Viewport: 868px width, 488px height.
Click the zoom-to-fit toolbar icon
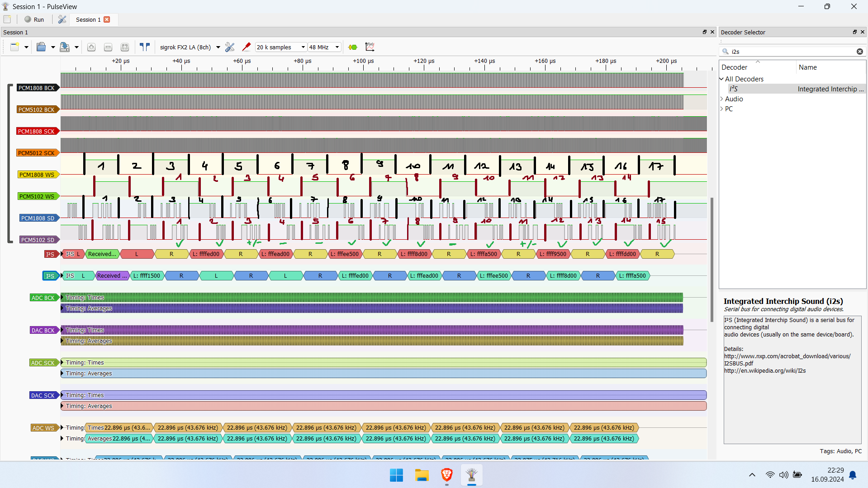pos(125,47)
